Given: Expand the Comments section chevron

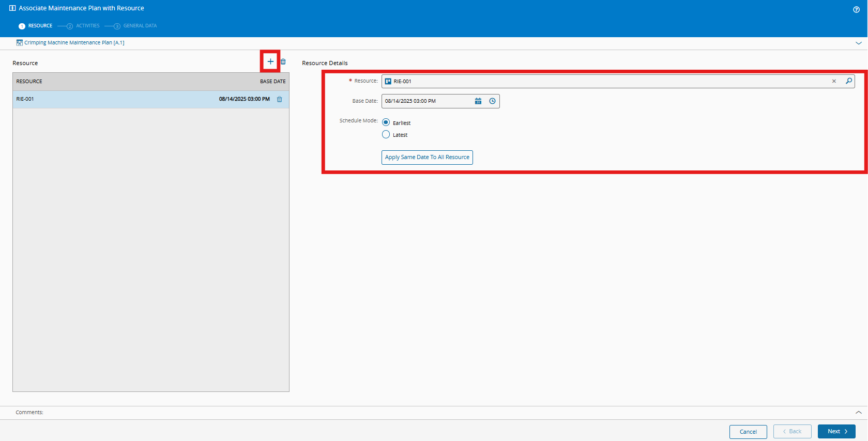Looking at the screenshot, I should pos(859,413).
